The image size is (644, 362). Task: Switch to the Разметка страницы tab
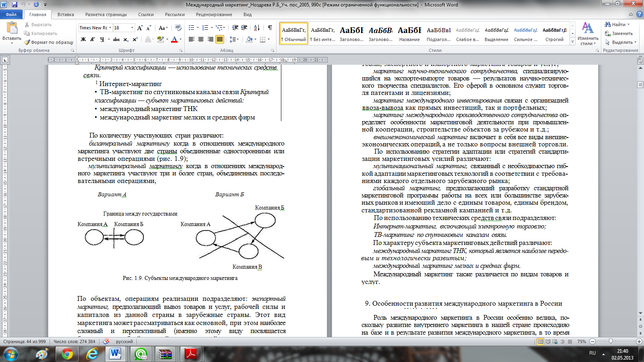[x=106, y=14]
